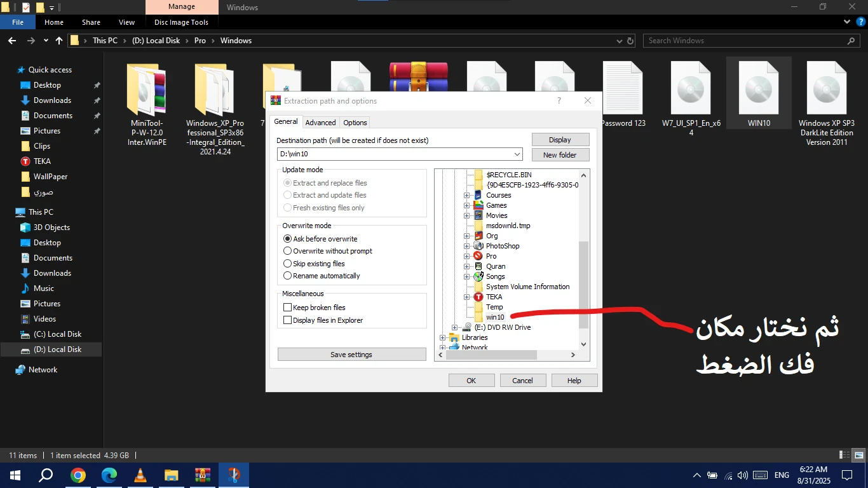Open the File menu in Explorer
This screenshot has width=868, height=488.
click(18, 22)
